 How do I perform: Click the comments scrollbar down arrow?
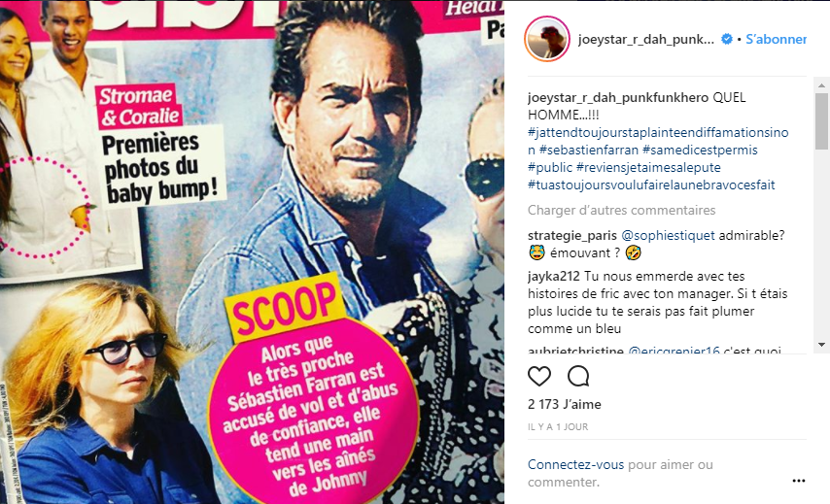[821, 345]
